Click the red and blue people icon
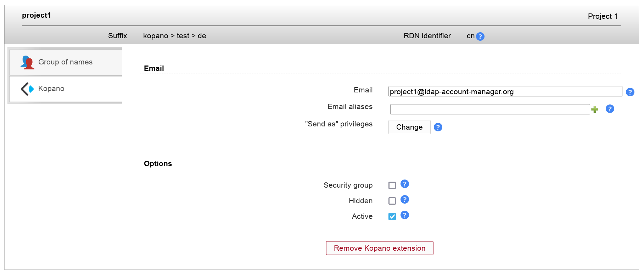The image size is (644, 273). [27, 62]
